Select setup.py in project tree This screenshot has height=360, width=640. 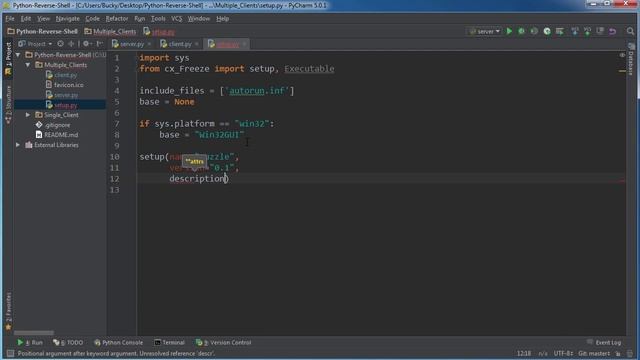[x=66, y=105]
